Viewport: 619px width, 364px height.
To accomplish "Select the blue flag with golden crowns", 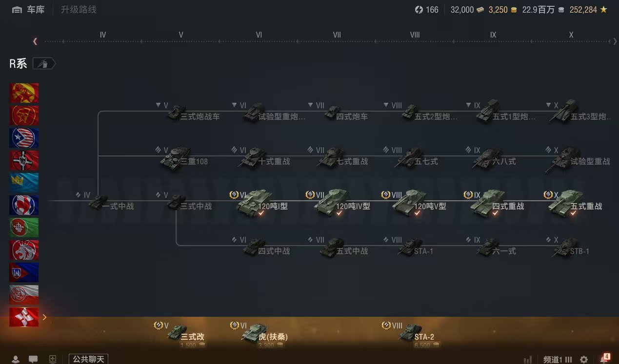I will [24, 183].
